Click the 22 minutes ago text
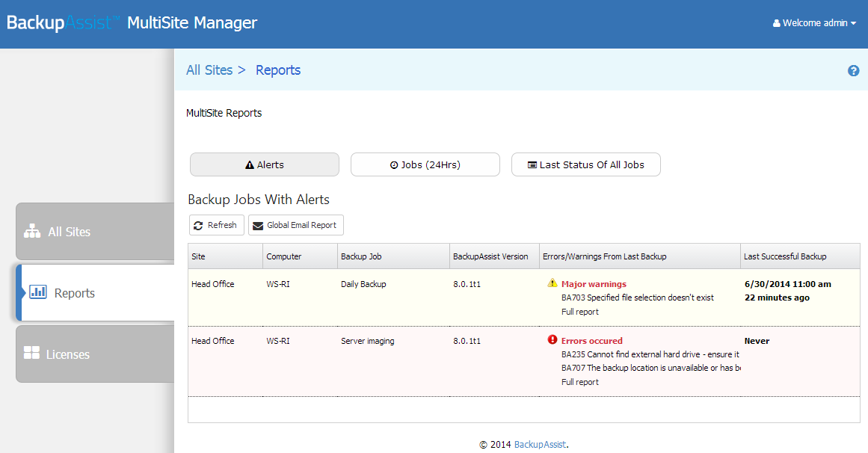This screenshot has width=868, height=453. (x=777, y=298)
